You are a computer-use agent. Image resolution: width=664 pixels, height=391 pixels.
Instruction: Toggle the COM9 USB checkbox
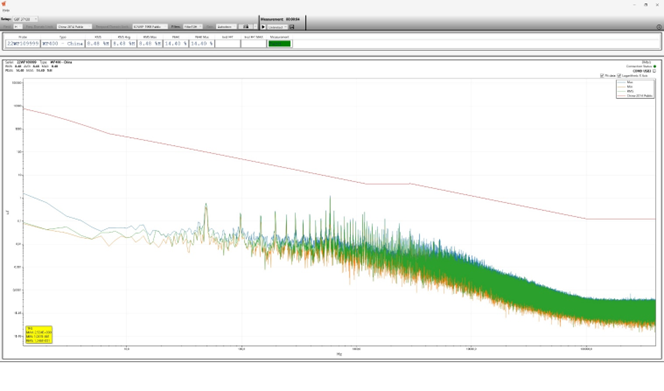[655, 71]
